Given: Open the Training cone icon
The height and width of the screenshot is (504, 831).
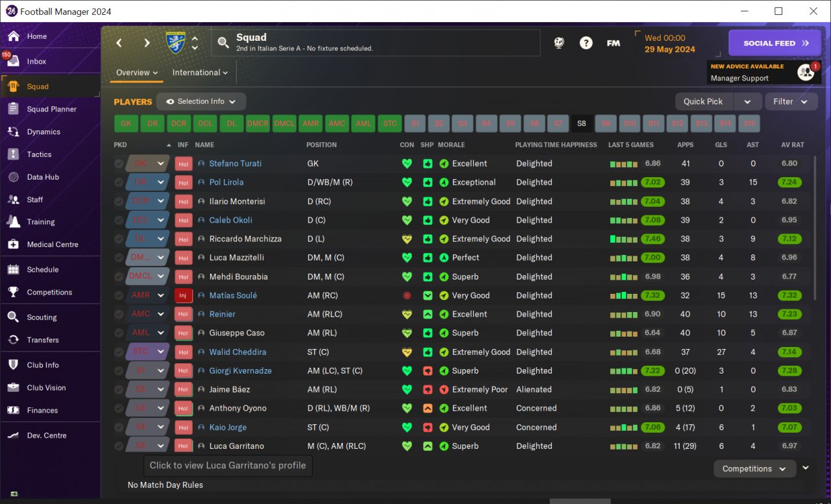Looking at the screenshot, I should [13, 222].
